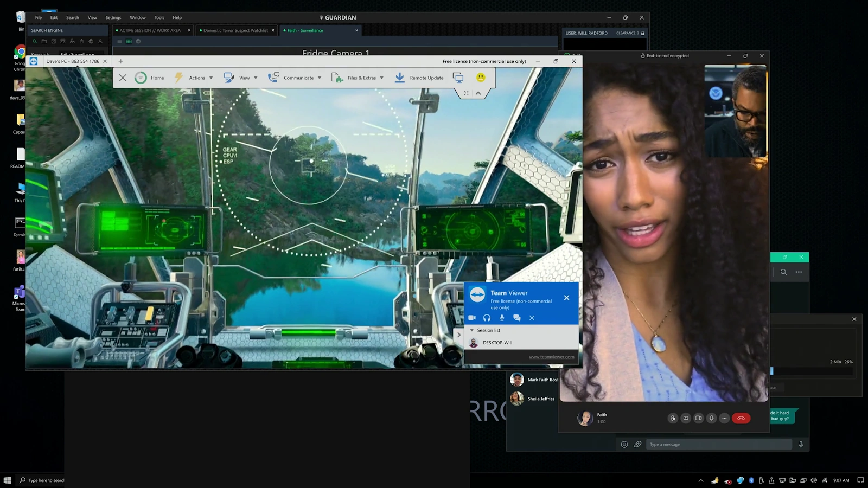Mute microphone in Faith call controls

(x=712, y=418)
